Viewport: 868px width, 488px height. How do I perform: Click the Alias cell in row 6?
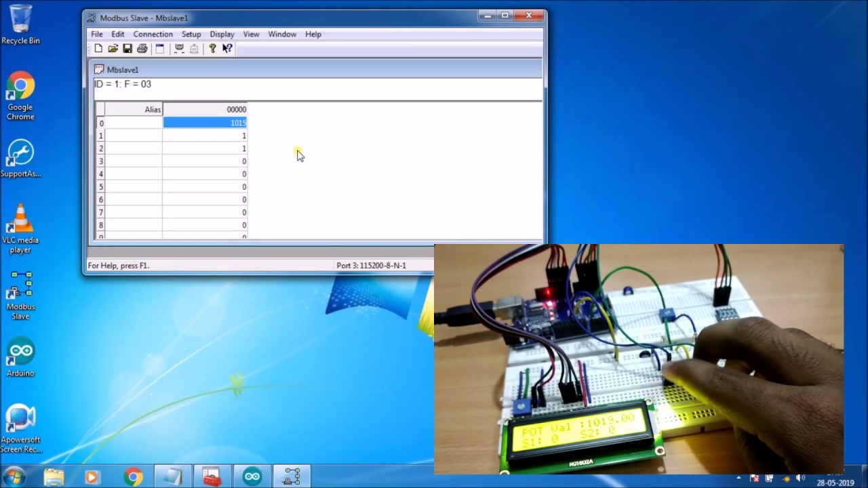[134, 200]
